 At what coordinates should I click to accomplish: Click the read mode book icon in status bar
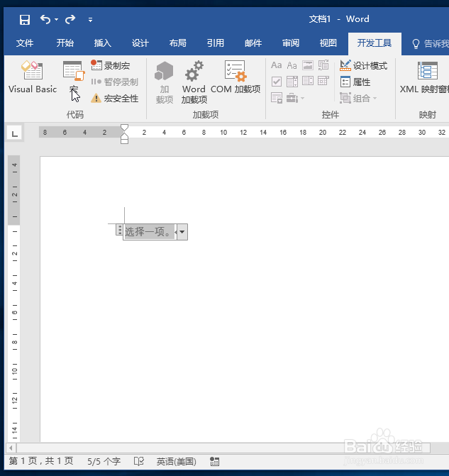(139, 461)
